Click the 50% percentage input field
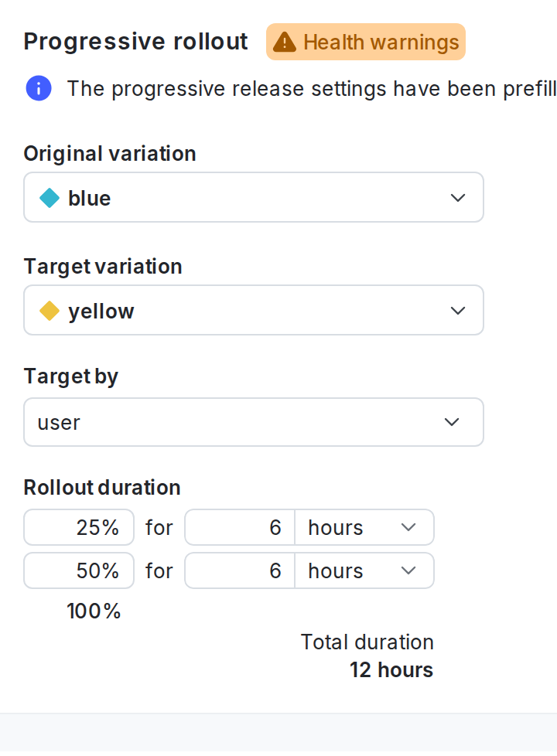 tap(78, 570)
